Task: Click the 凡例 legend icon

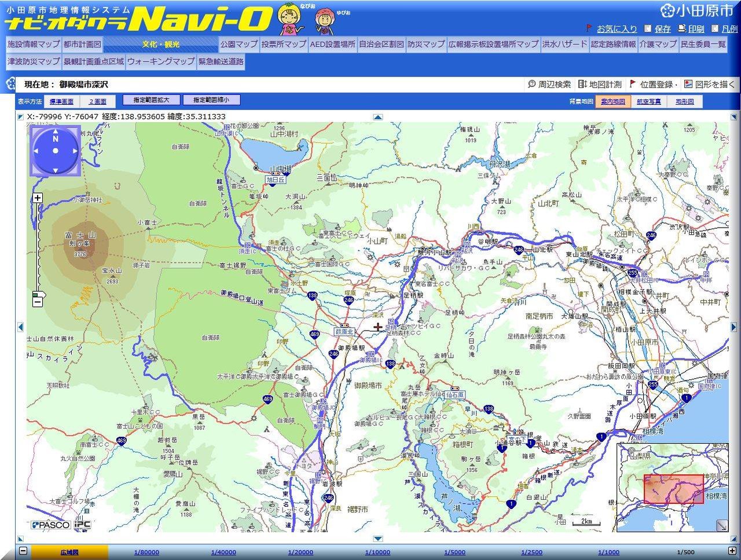Action: click(x=715, y=28)
